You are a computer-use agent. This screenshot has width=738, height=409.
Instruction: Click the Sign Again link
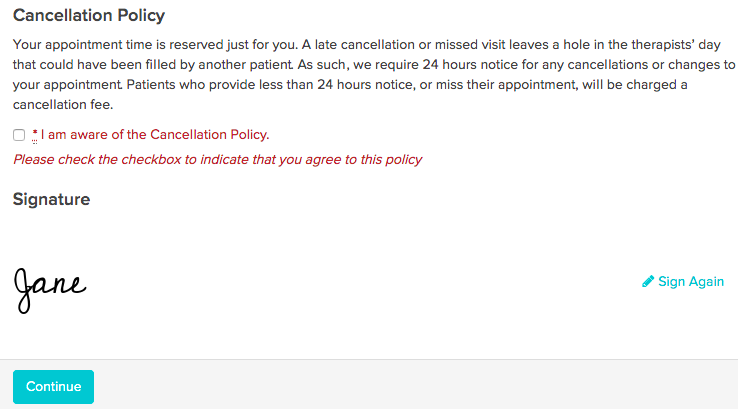coord(690,281)
